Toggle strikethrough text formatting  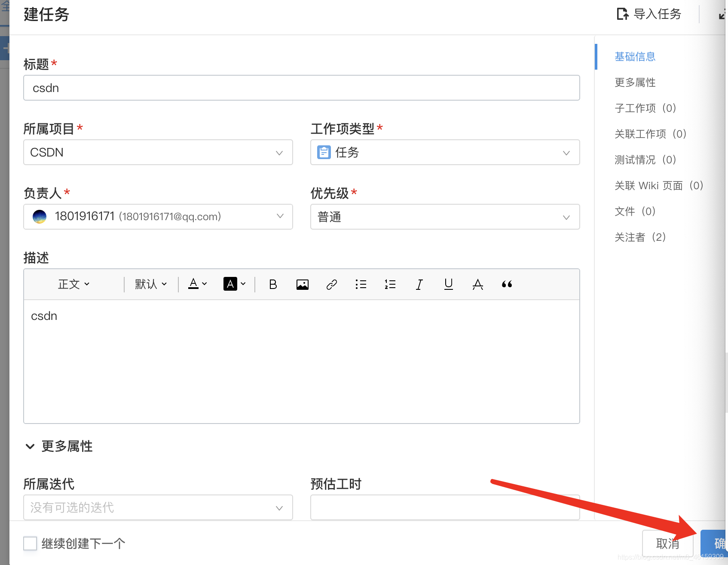click(x=478, y=284)
